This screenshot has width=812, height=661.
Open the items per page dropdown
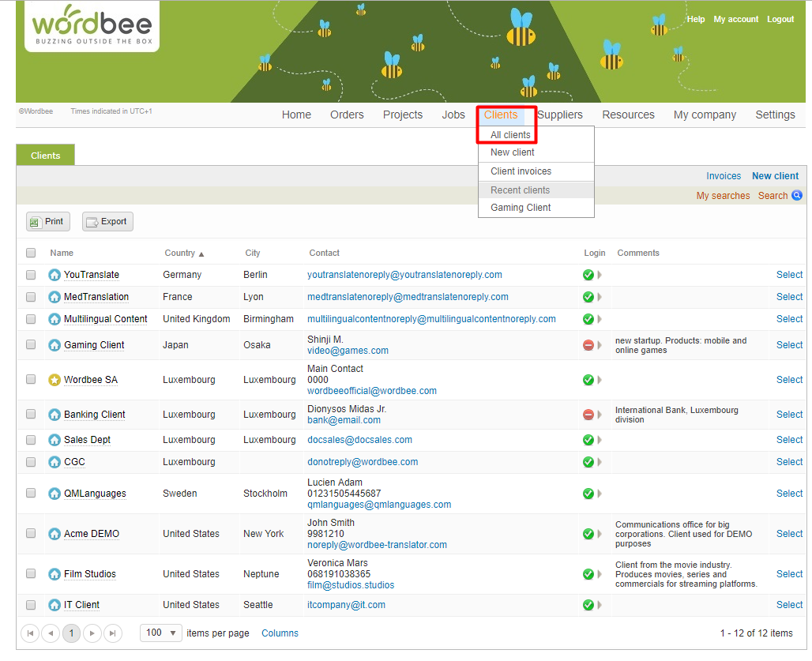click(x=161, y=633)
